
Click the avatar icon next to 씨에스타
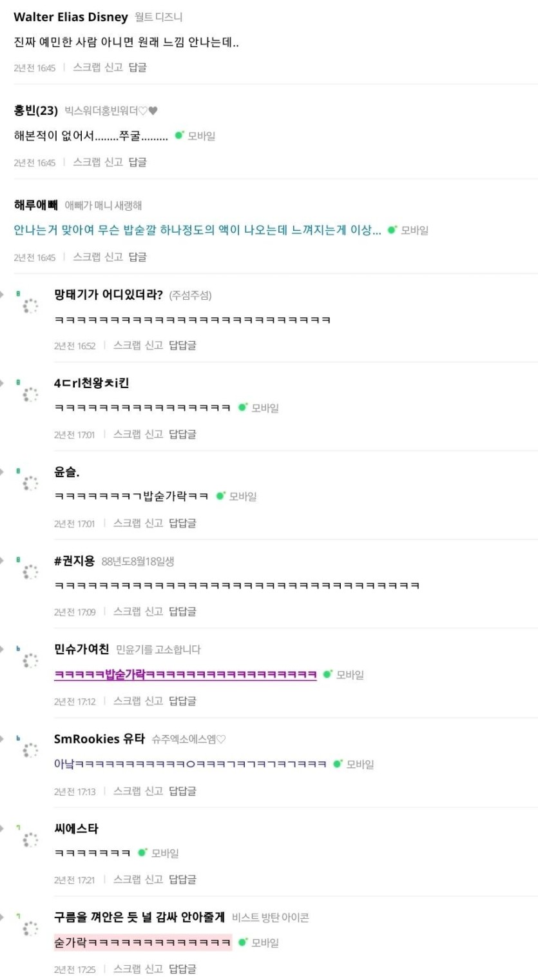30,839
